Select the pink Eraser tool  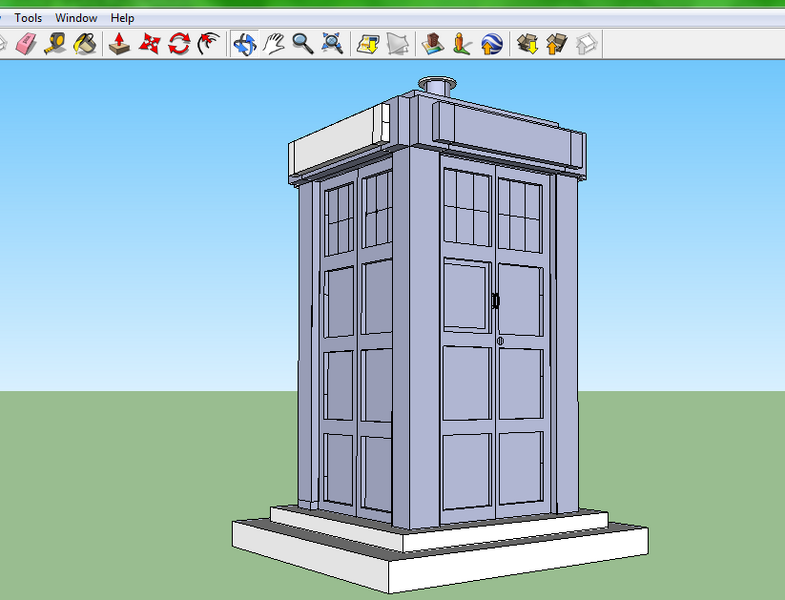tap(26, 44)
